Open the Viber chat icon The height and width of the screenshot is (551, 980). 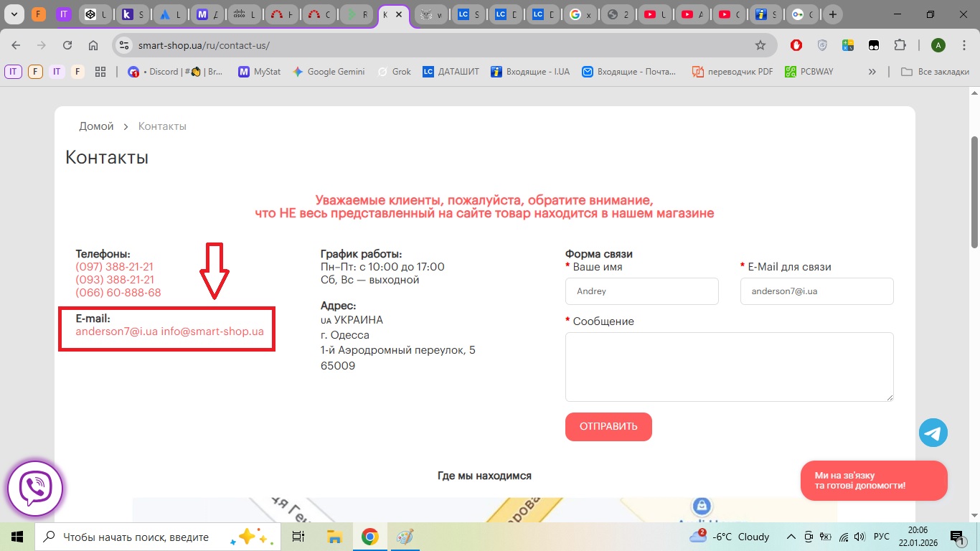35,489
